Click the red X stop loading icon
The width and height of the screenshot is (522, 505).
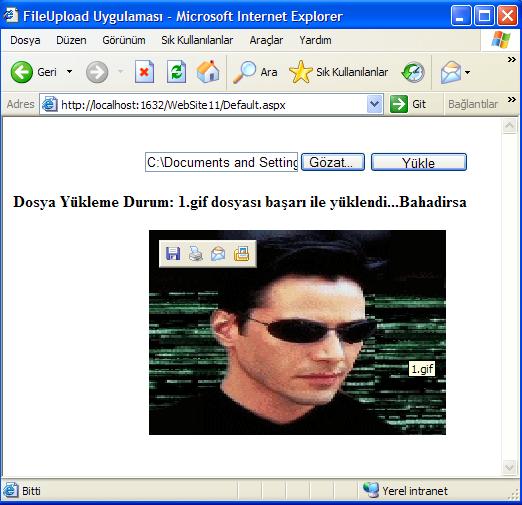[144, 72]
